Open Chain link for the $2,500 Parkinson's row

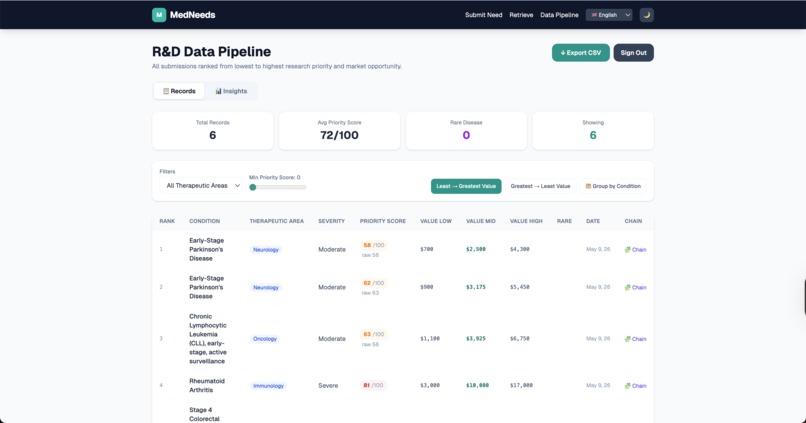[635, 249]
